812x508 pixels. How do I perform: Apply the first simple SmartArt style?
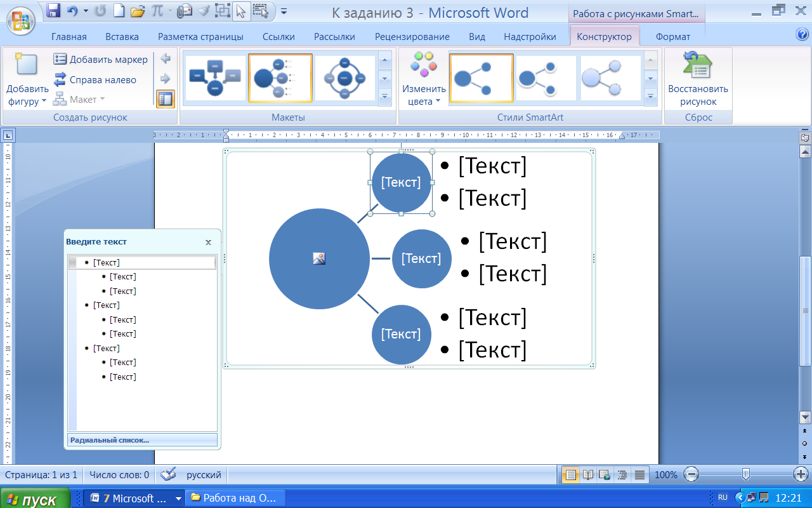481,78
